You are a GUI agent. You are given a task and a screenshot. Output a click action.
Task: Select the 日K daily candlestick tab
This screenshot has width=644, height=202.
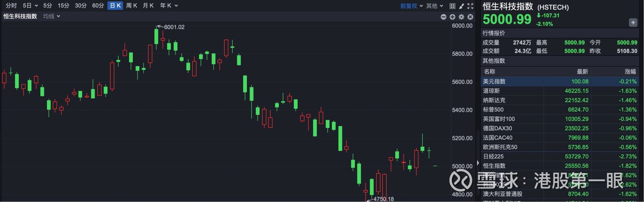click(115, 6)
